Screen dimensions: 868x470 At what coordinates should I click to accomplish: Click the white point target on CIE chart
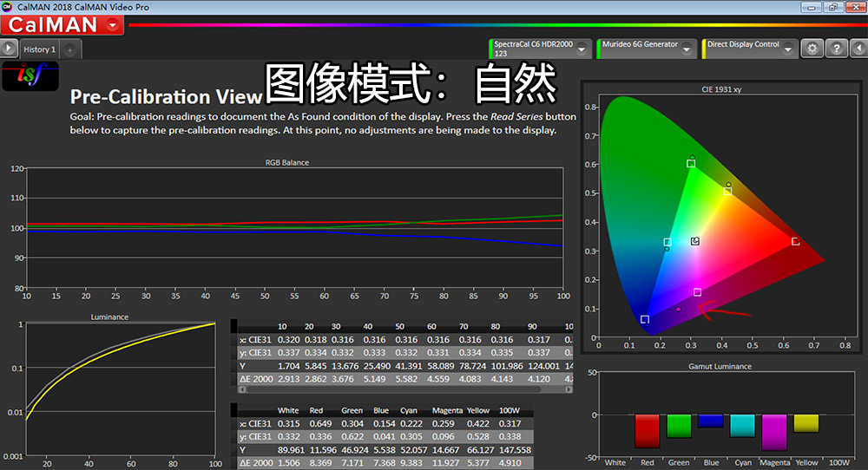coord(694,242)
